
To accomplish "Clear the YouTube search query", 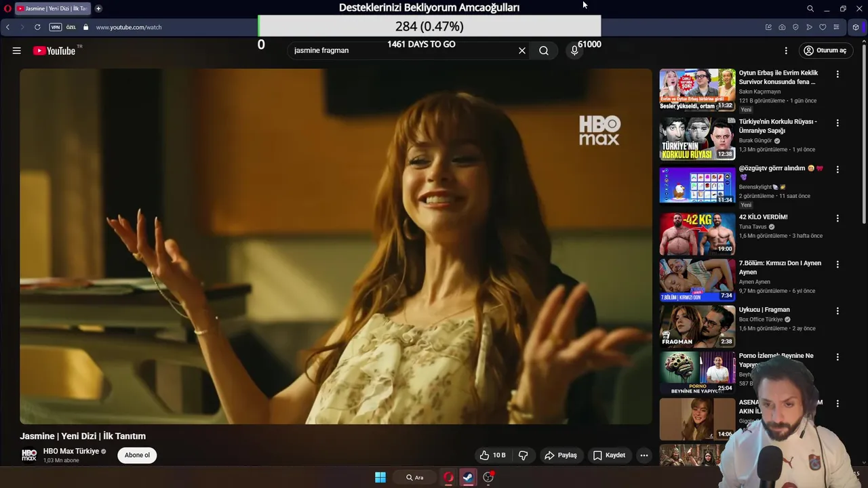I will (522, 51).
